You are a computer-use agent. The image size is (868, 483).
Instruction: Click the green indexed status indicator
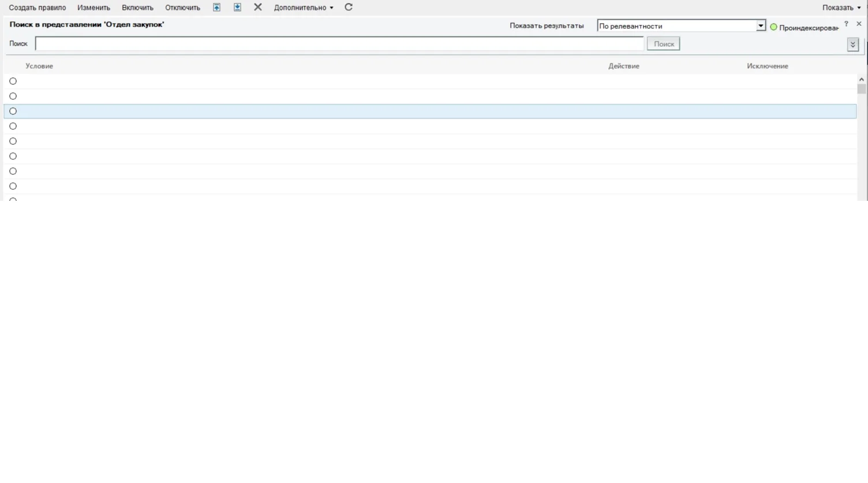(774, 27)
